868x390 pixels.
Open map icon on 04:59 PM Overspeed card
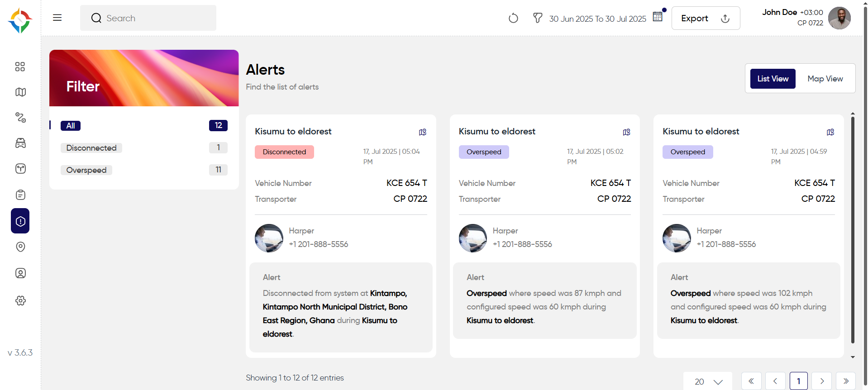[x=830, y=132]
